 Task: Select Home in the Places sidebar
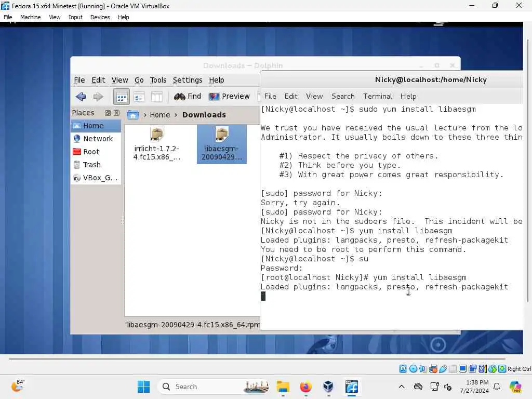pyautogui.click(x=96, y=126)
